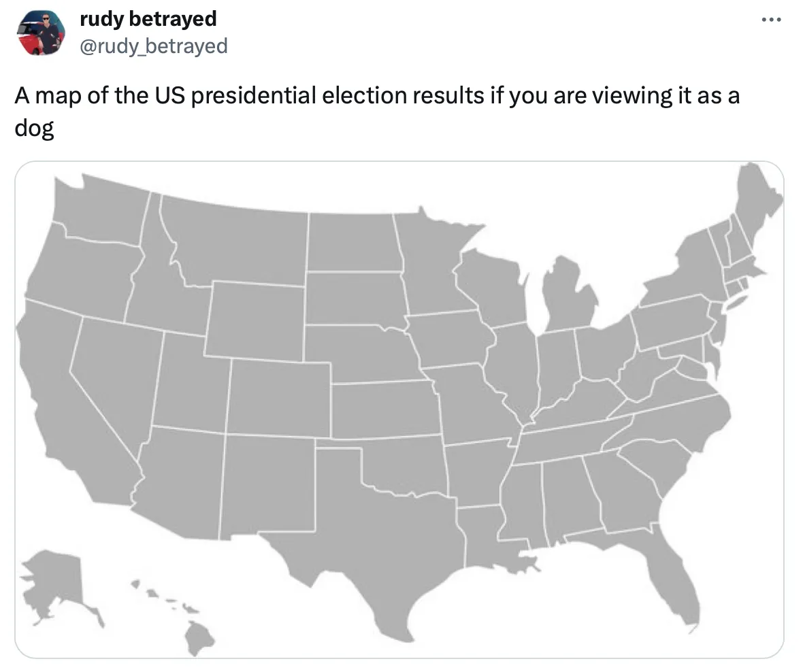Click Georgia on the gray map
The height and width of the screenshot is (672, 803).
point(623,493)
